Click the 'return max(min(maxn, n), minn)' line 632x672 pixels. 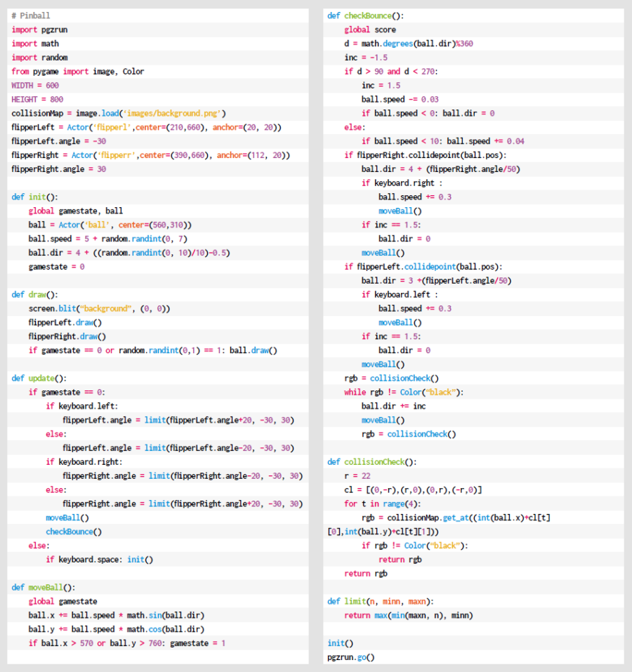408,616
